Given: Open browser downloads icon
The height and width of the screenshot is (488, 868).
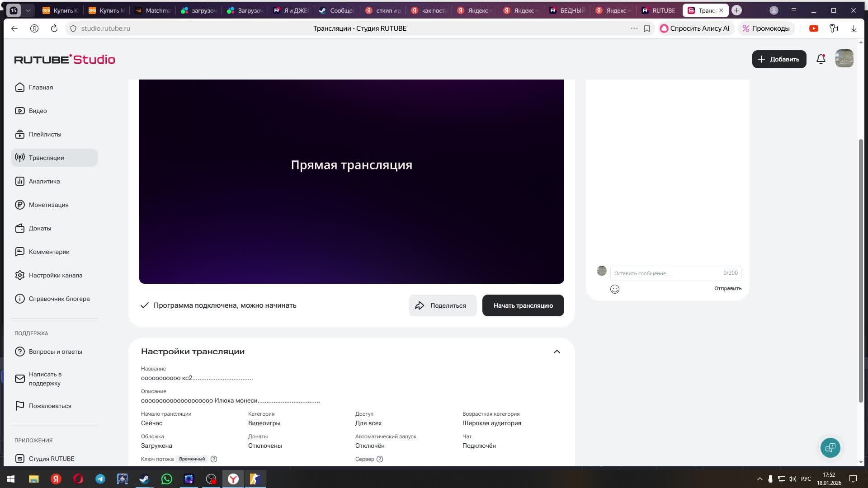Looking at the screenshot, I should click(854, 28).
